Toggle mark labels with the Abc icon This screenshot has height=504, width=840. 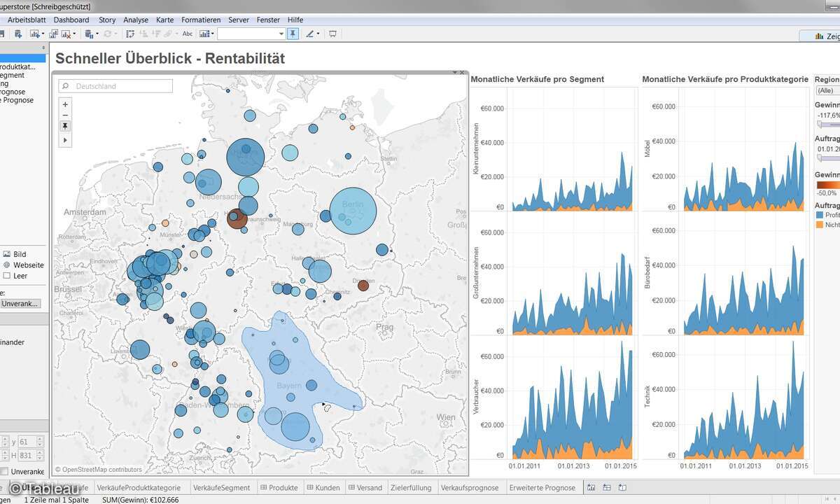point(188,34)
